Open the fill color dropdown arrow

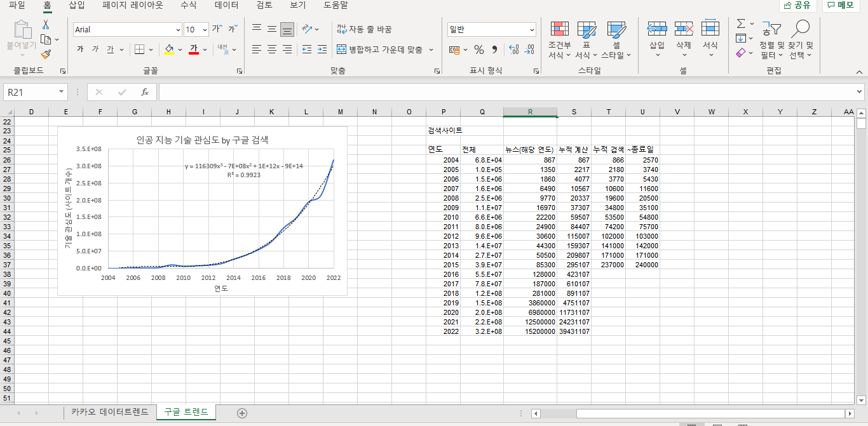pos(180,49)
